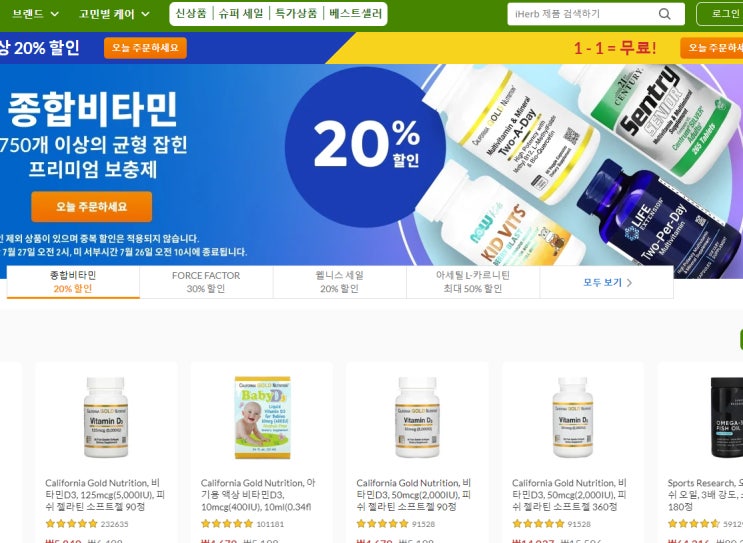743x543 pixels.
Task: Select the 종합비타민 20% 할인 tab
Action: tap(73, 282)
